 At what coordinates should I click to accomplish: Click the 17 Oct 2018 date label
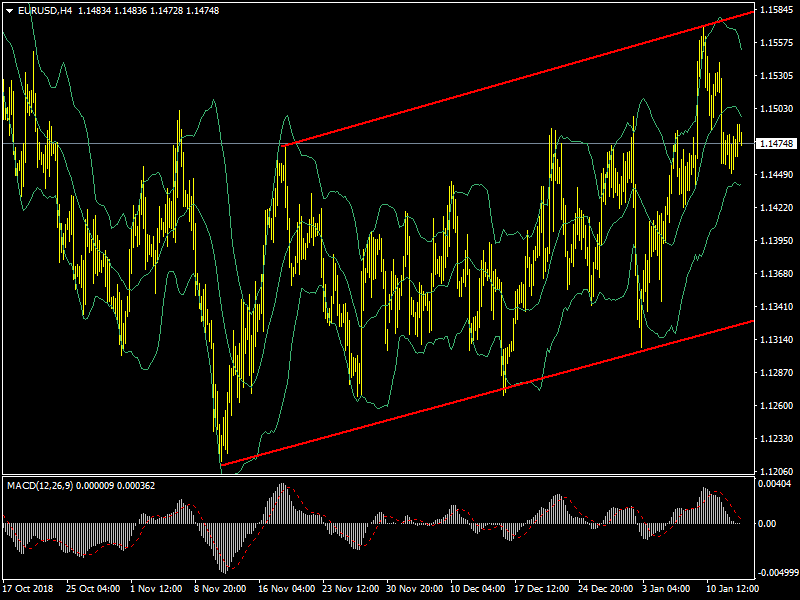(x=29, y=590)
